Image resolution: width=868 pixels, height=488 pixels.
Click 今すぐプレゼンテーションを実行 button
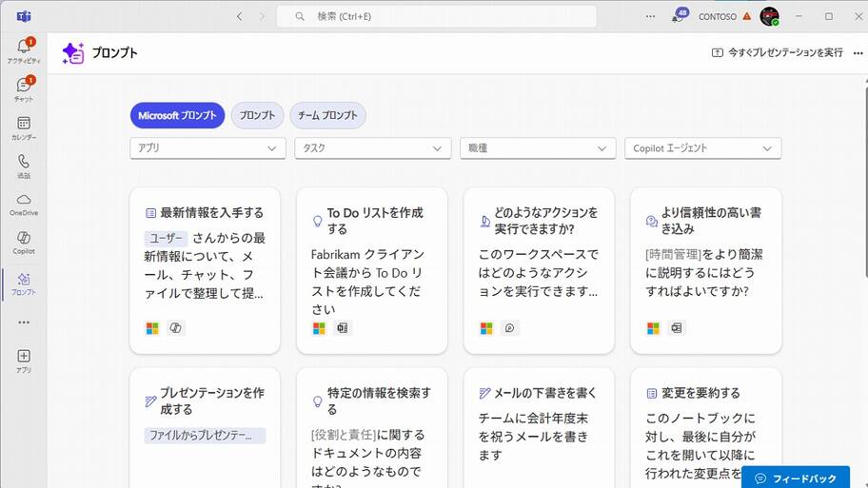click(x=778, y=52)
